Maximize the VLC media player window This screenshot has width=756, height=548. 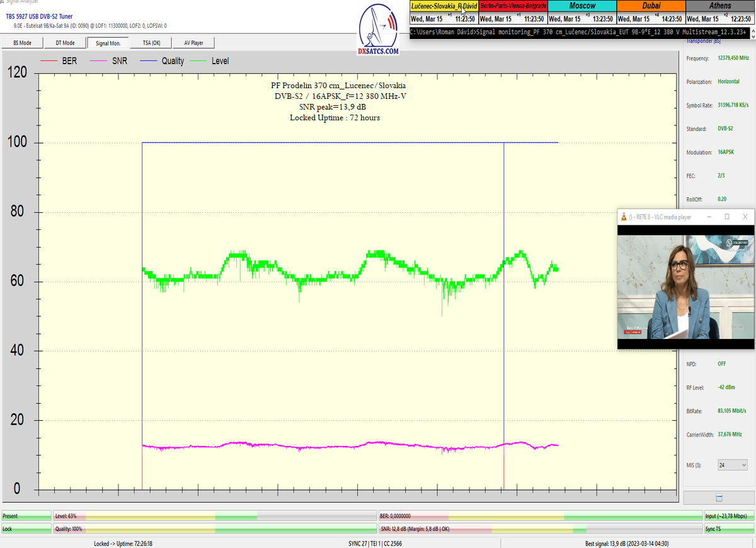tap(727, 217)
